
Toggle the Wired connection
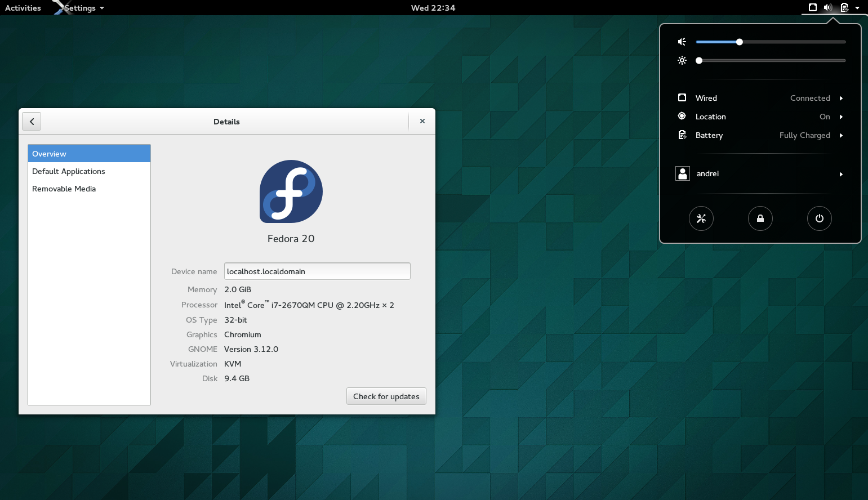pos(810,98)
